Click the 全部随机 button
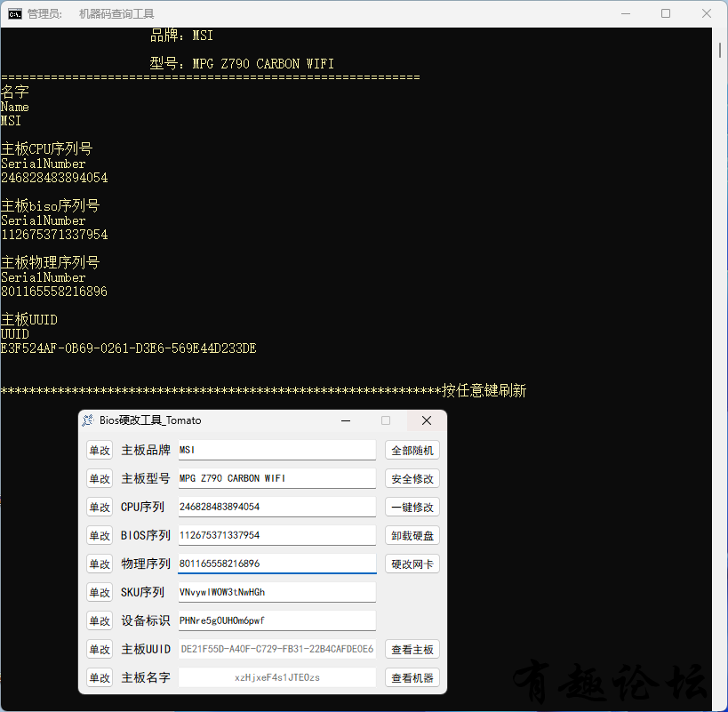Viewport: 728px width, 712px height. (412, 450)
